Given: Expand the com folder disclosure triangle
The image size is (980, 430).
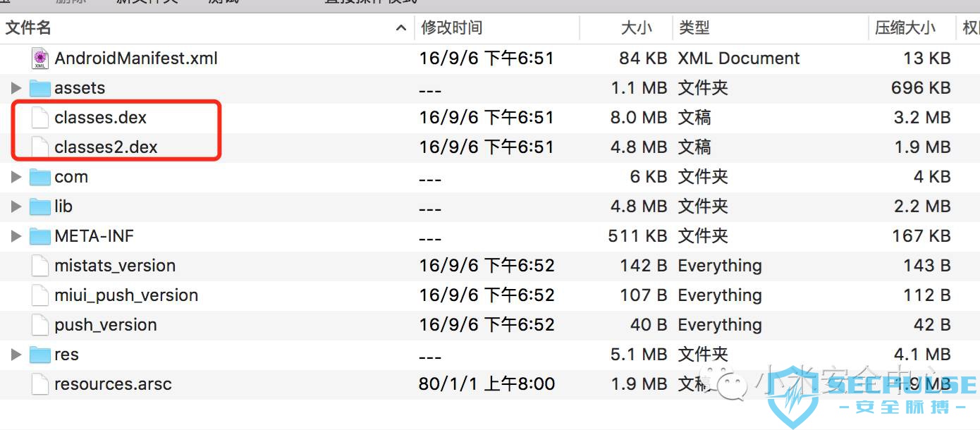Looking at the screenshot, I should [16, 177].
